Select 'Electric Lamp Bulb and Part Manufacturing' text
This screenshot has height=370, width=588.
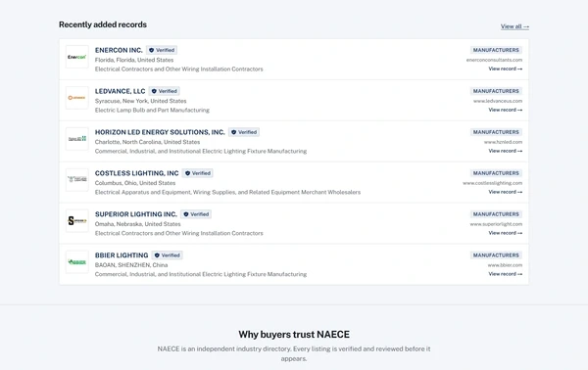152,110
